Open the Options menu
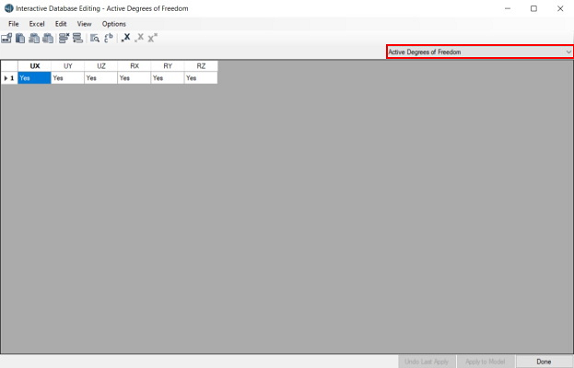 [x=114, y=24]
